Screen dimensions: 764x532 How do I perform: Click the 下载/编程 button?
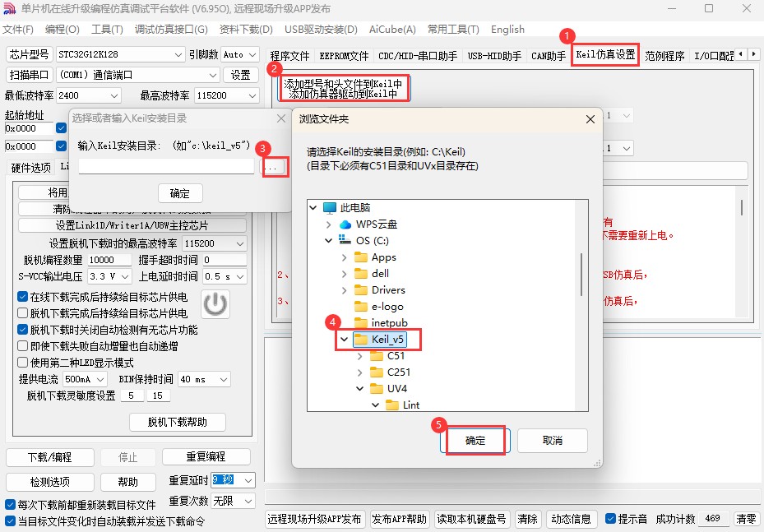click(49, 457)
